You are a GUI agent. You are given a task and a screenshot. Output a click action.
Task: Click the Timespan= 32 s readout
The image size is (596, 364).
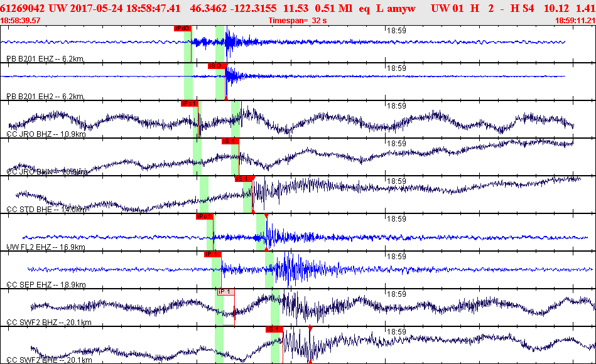[x=298, y=21]
